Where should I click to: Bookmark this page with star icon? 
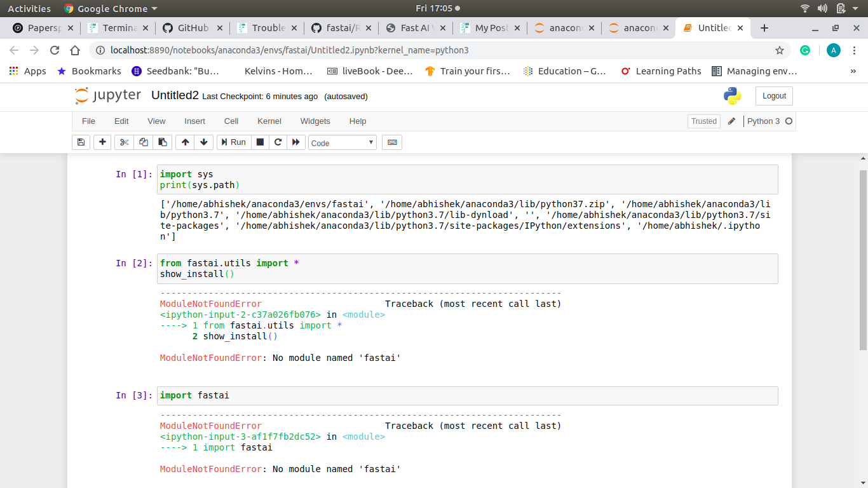[780, 50]
